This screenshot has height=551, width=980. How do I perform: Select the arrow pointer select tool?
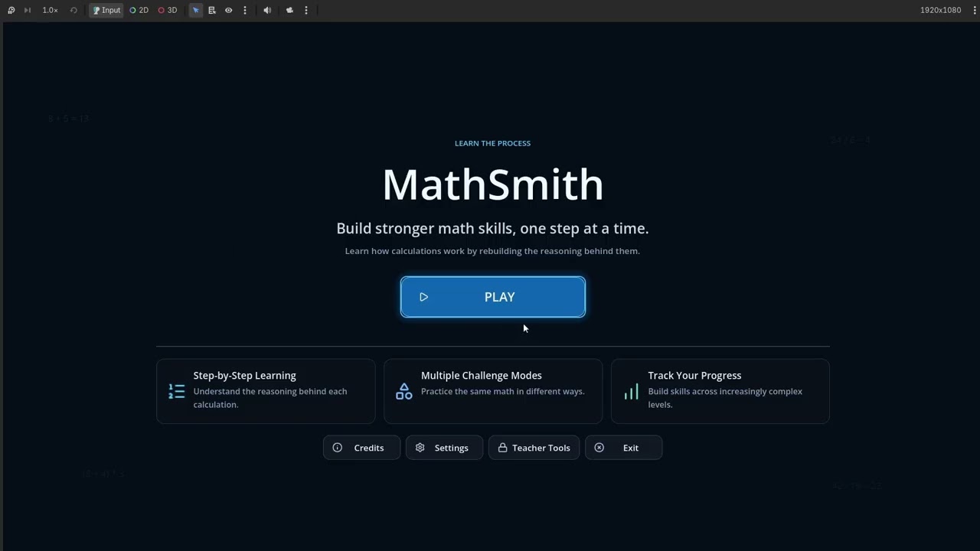pos(196,10)
